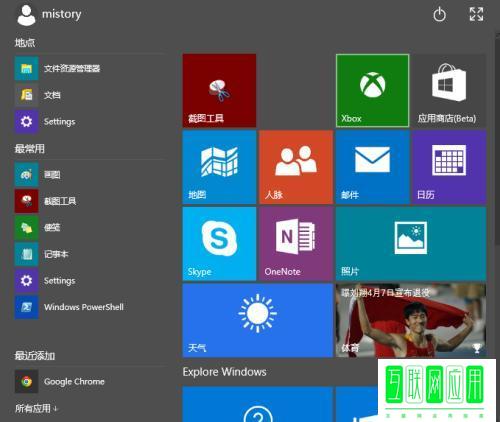The width and height of the screenshot is (500, 422).
Task: Open the 应用商店(Beta) store tile
Action: (x=448, y=91)
